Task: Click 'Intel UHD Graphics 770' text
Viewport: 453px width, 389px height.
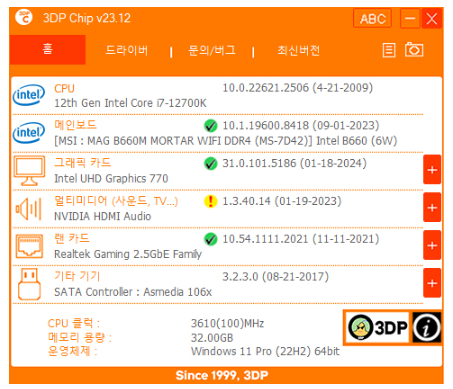Action: point(111,179)
